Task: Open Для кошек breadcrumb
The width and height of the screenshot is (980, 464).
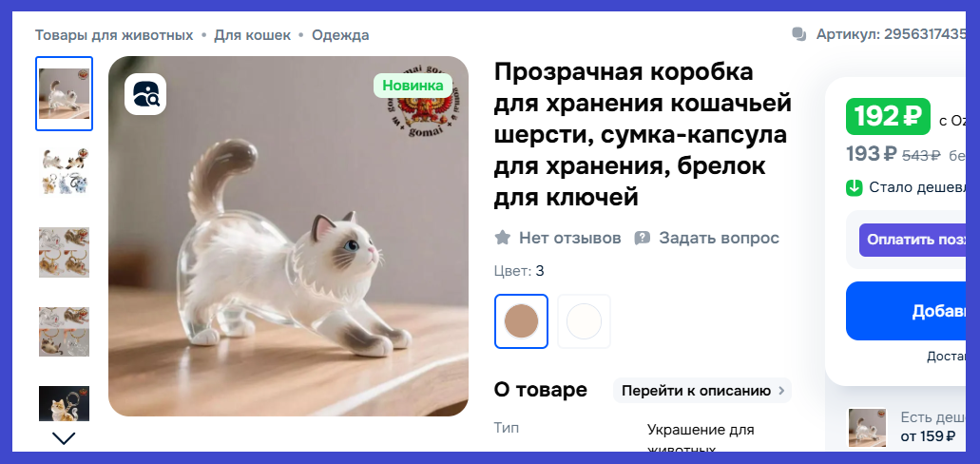Action: coord(253,35)
